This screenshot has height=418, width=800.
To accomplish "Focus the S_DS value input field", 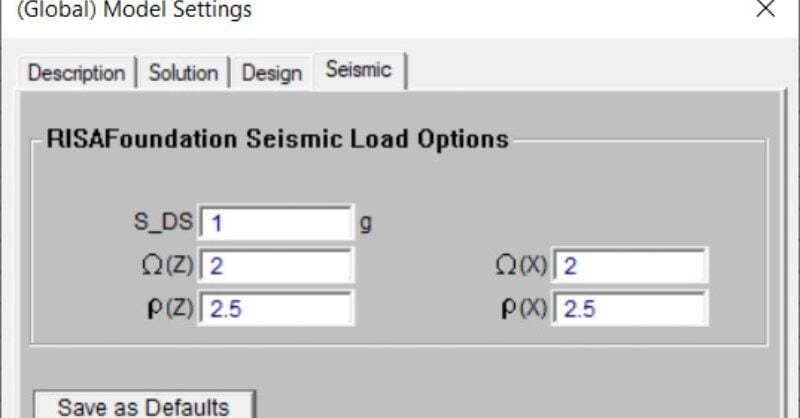I will click(277, 222).
